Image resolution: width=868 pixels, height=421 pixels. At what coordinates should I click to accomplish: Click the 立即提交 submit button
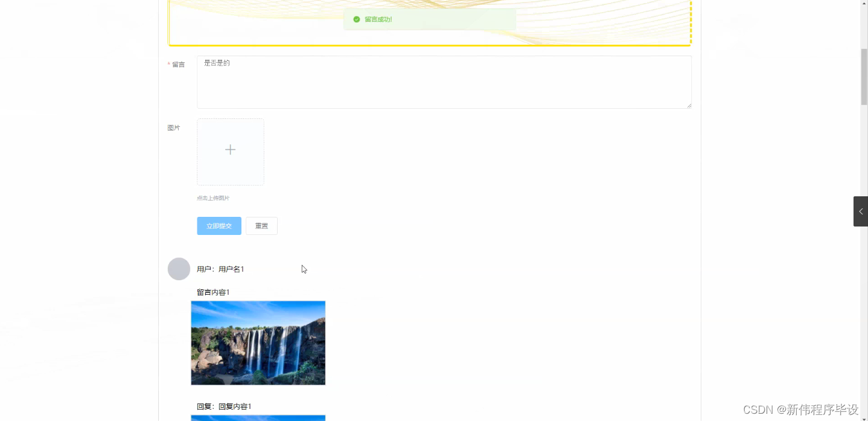pyautogui.click(x=219, y=225)
